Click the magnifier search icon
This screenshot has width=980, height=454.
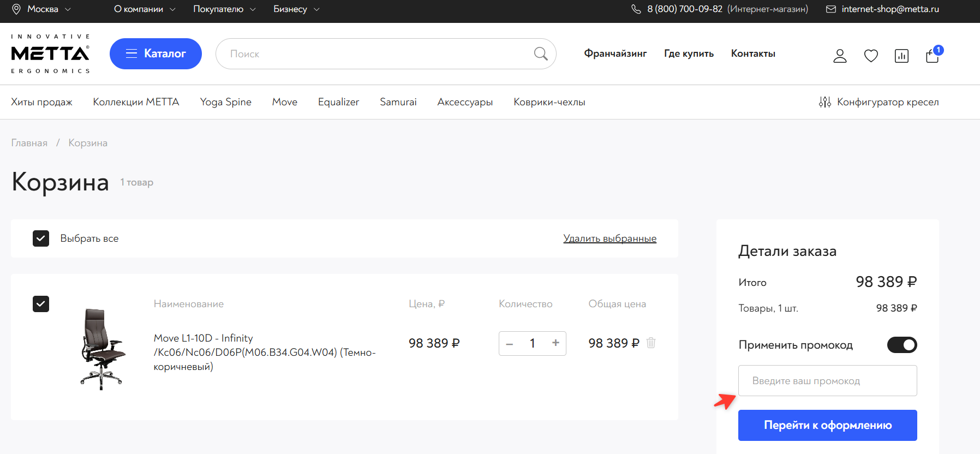[541, 53]
